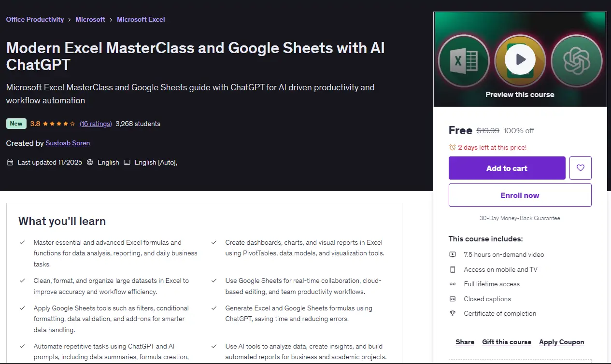Click the struck-through $19.99 price

(x=488, y=131)
